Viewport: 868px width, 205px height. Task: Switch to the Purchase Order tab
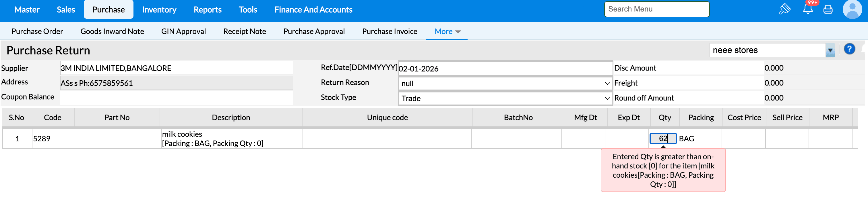37,31
